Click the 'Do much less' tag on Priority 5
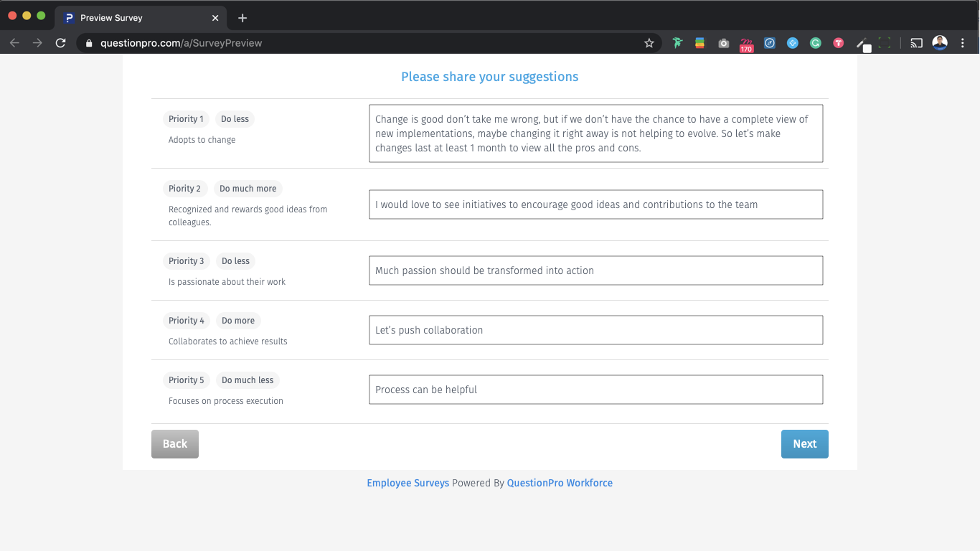Image resolution: width=980 pixels, height=551 pixels. point(247,380)
